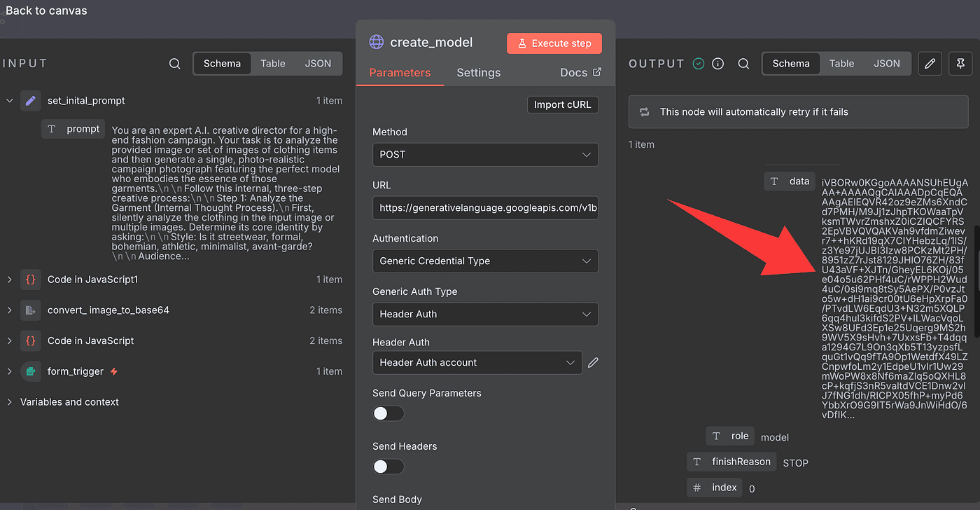Enable the Send Headers switch
Viewport: 980px width, 510px height.
[x=388, y=467]
